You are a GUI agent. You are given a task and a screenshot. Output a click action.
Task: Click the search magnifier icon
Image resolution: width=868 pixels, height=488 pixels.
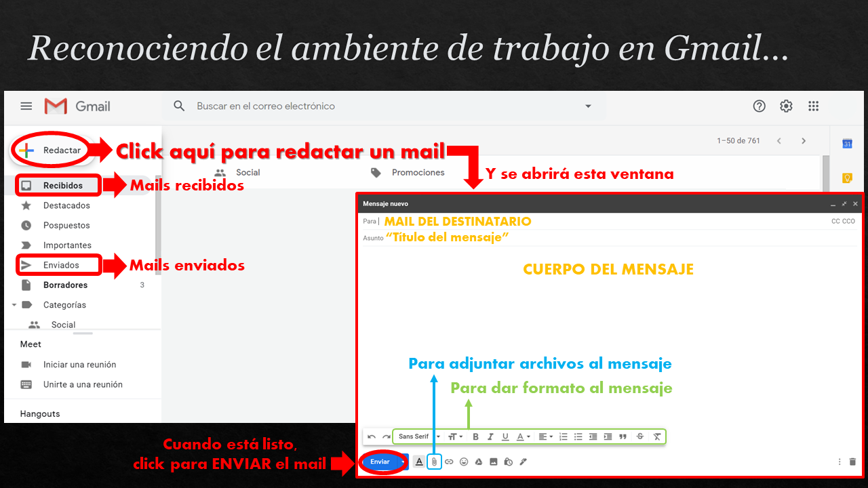pyautogui.click(x=179, y=106)
